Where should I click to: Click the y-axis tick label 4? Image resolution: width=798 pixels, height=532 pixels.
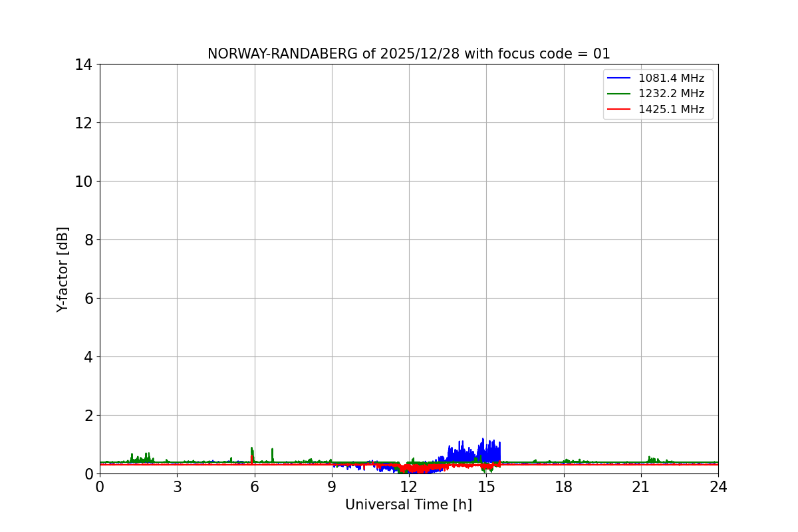tap(88, 357)
